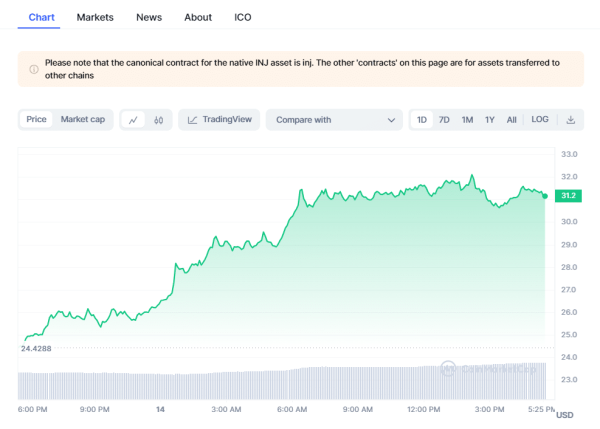Screen dimensions: 600x429
Task: Click the green current price dot
Action: (x=544, y=196)
